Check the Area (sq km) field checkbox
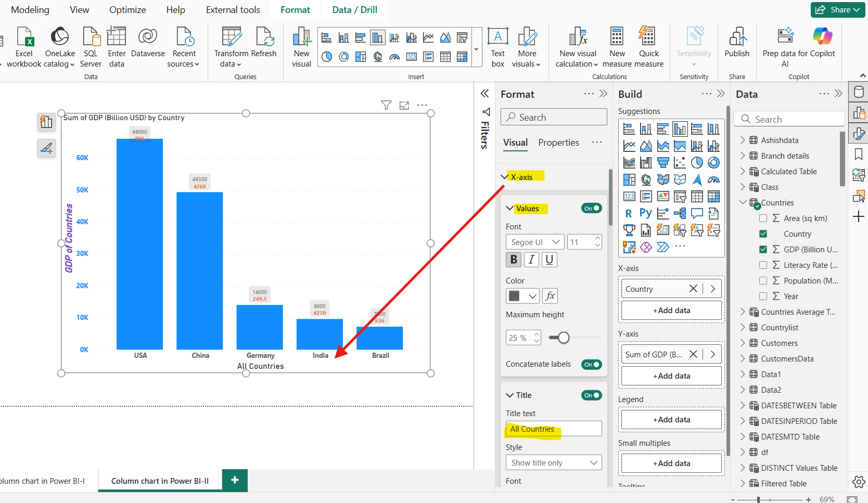868x503 pixels. pos(763,218)
